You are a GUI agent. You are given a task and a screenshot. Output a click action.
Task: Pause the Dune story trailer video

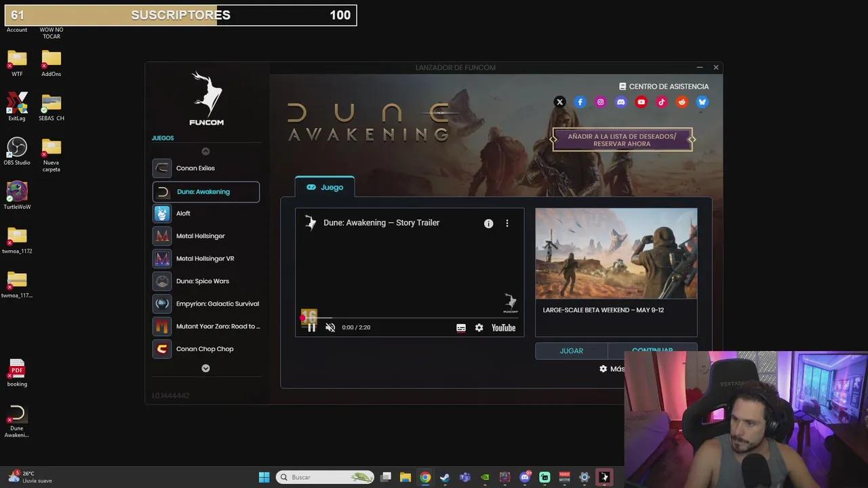click(311, 327)
